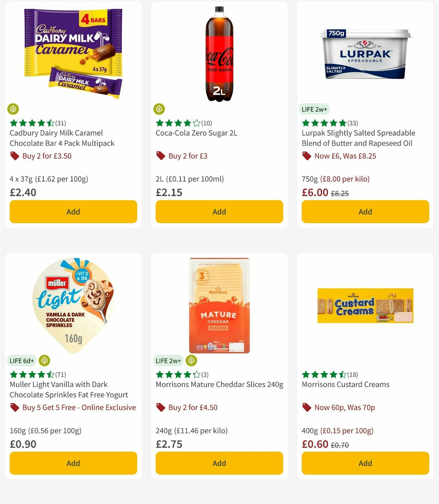Click the leaf sustainability icon on Coca-Cola Zero card
Image resolution: width=439 pixels, height=504 pixels.
click(160, 109)
